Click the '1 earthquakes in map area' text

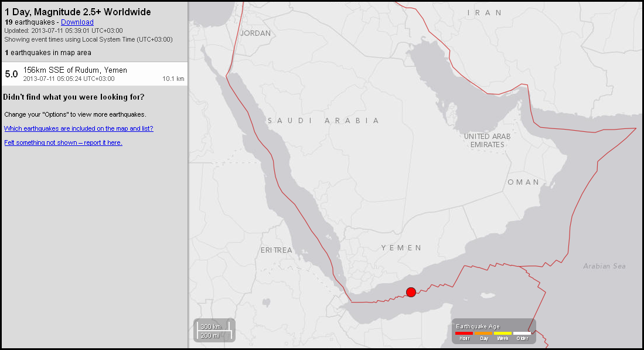point(48,53)
